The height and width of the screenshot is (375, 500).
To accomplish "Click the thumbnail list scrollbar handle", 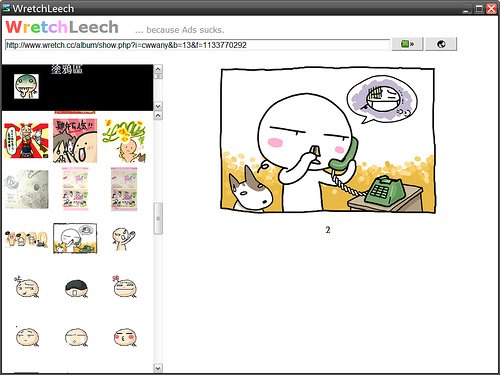I will [158, 218].
